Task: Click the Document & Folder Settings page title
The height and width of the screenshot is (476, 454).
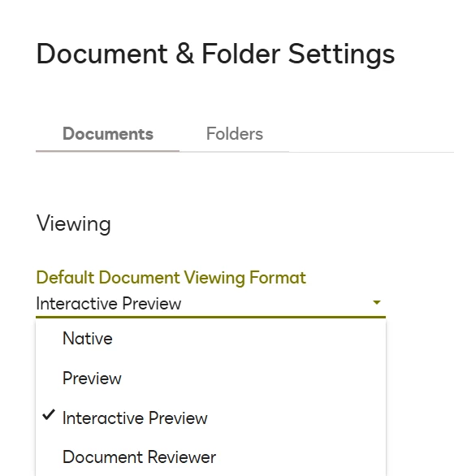Action: click(215, 54)
